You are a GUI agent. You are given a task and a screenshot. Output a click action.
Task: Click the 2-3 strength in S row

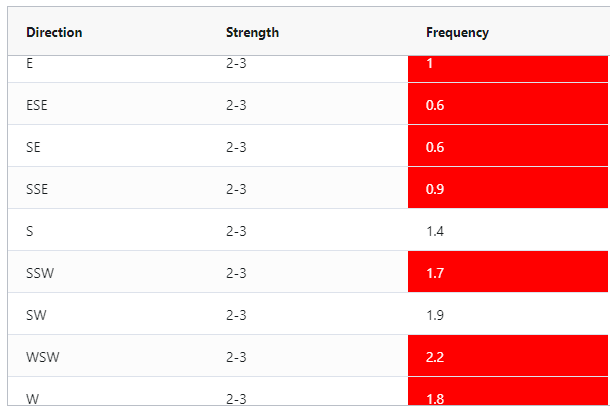236,231
